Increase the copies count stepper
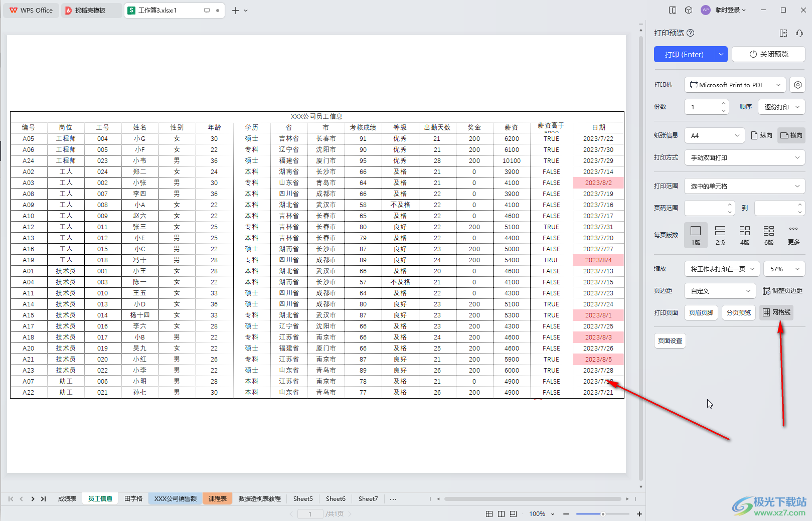This screenshot has height=521, width=812. tap(724, 103)
